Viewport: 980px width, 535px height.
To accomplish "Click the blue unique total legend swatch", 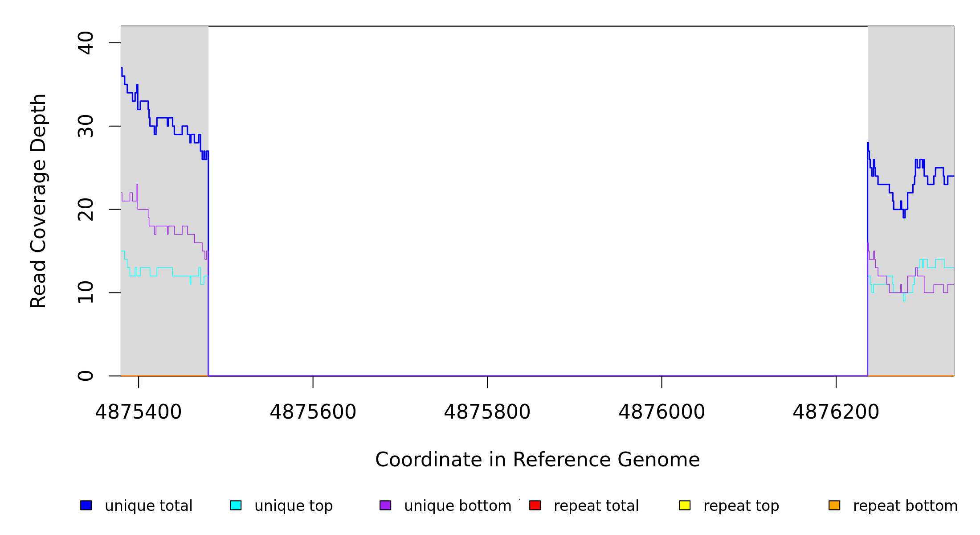I will [86, 505].
